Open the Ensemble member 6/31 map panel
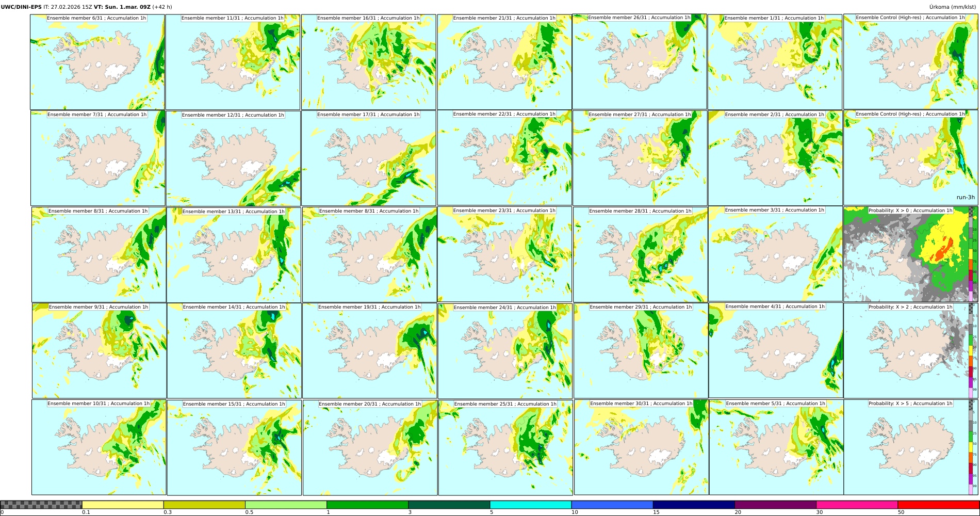This screenshot has width=980, height=516. pyautogui.click(x=97, y=62)
